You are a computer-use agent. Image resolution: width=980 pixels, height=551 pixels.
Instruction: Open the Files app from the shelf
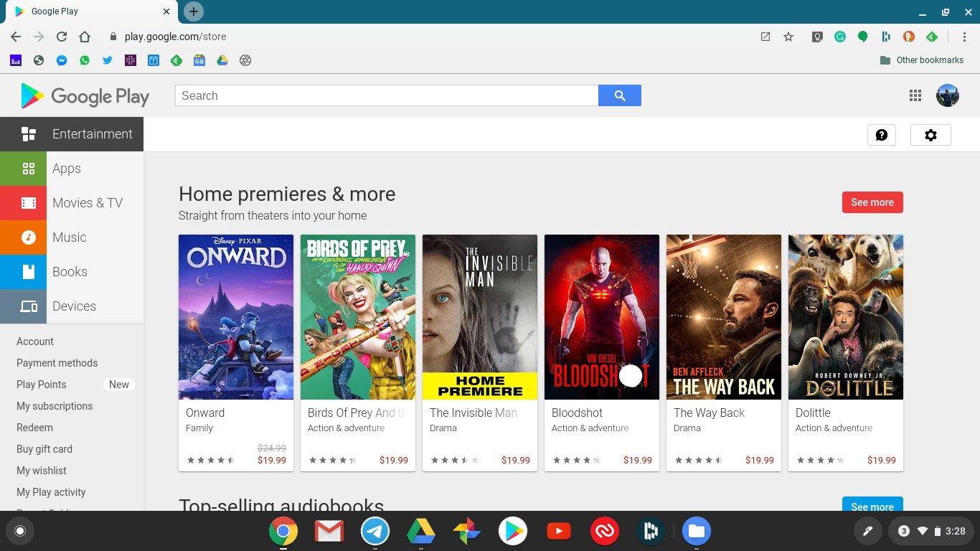[x=696, y=531]
